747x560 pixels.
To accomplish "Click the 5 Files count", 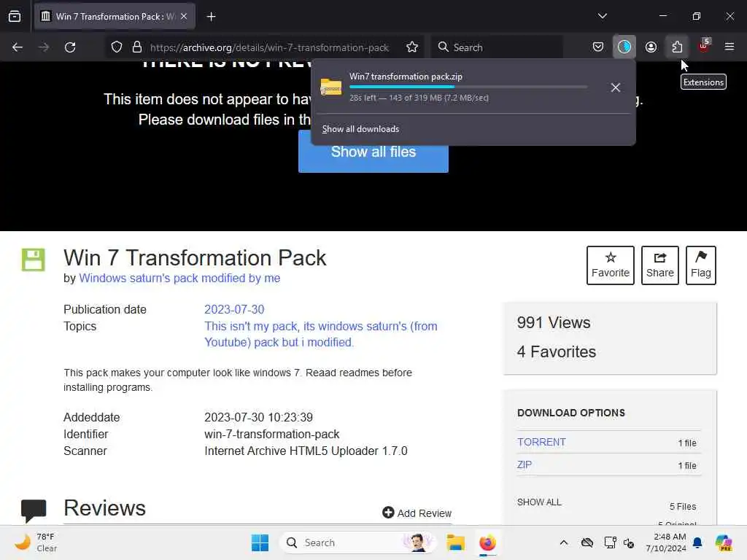I will point(683,507).
